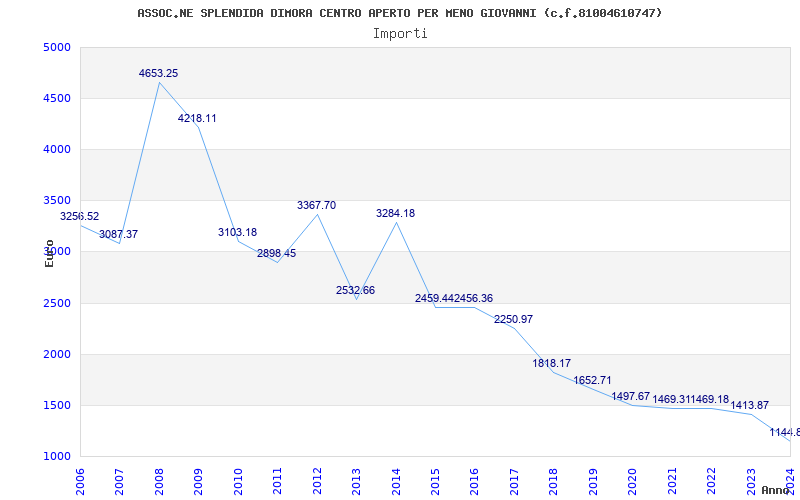This screenshot has height=500, width=800.
Task: Click the data label 1469.31
Action: coord(671,399)
